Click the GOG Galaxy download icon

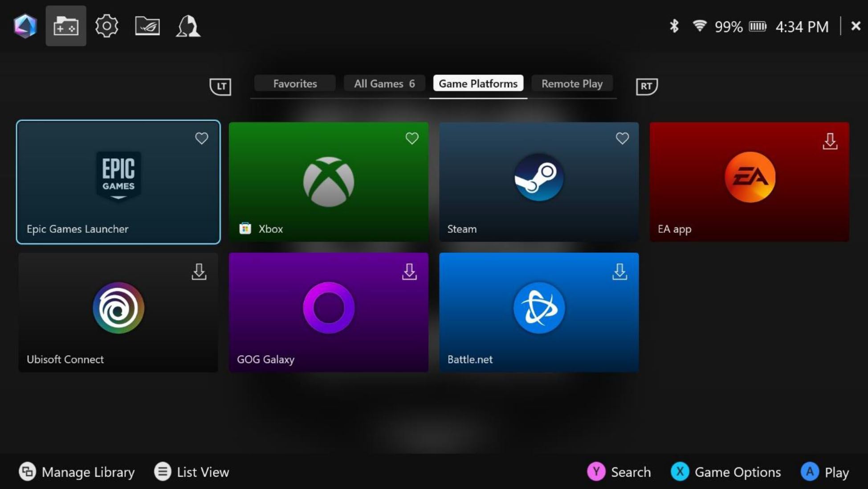[x=409, y=271]
